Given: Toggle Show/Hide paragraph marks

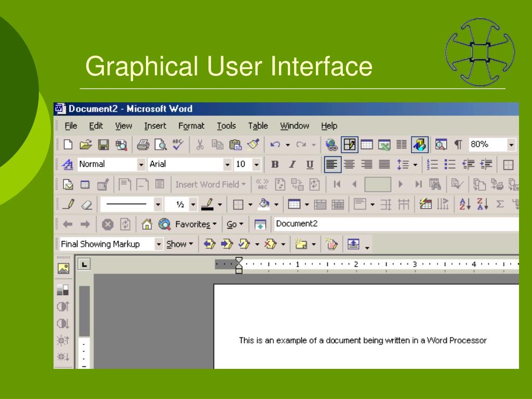Looking at the screenshot, I should 458,145.
